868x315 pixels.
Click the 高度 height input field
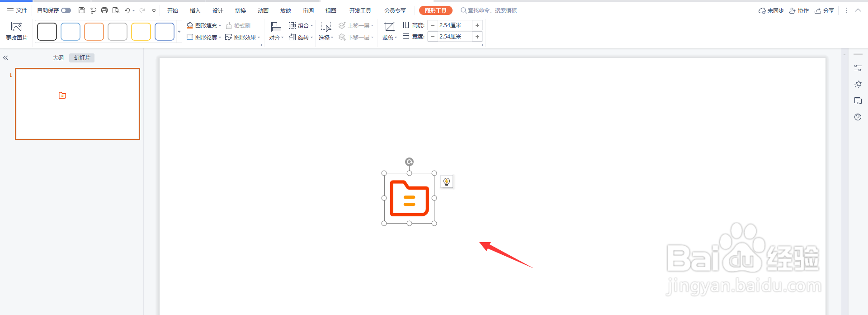[x=454, y=25]
